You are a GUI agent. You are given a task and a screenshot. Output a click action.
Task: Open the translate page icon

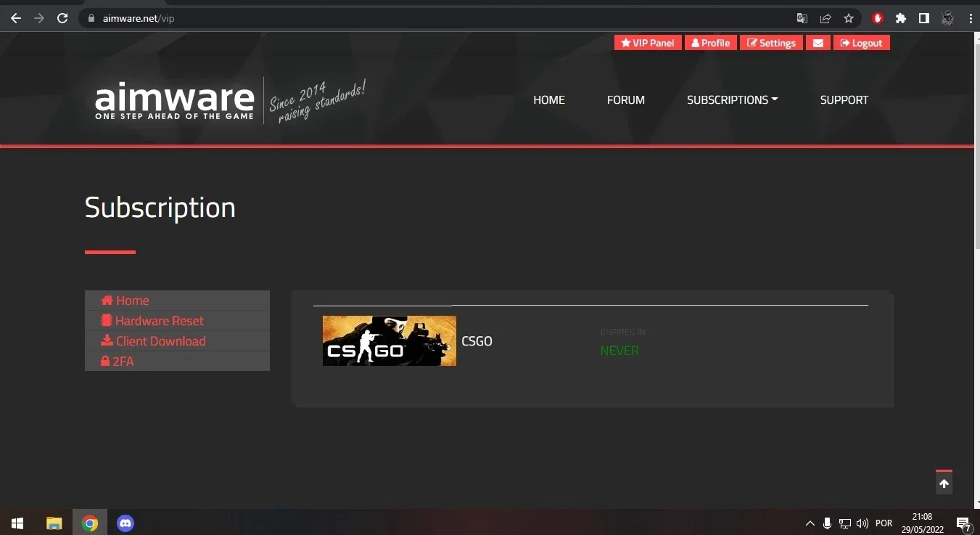coord(802,18)
